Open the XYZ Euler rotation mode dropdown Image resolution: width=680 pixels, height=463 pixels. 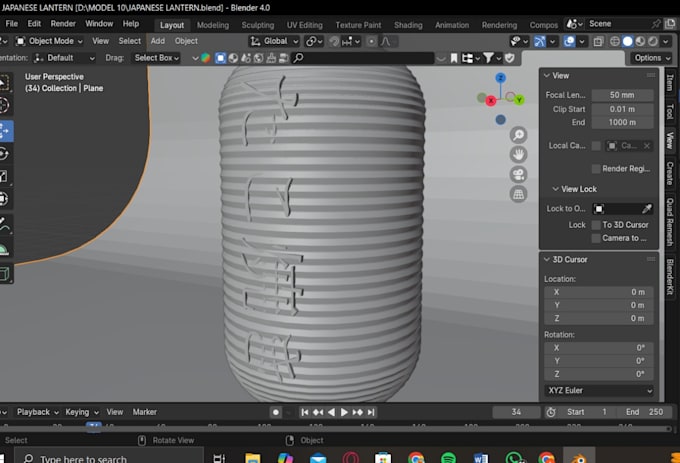point(599,391)
